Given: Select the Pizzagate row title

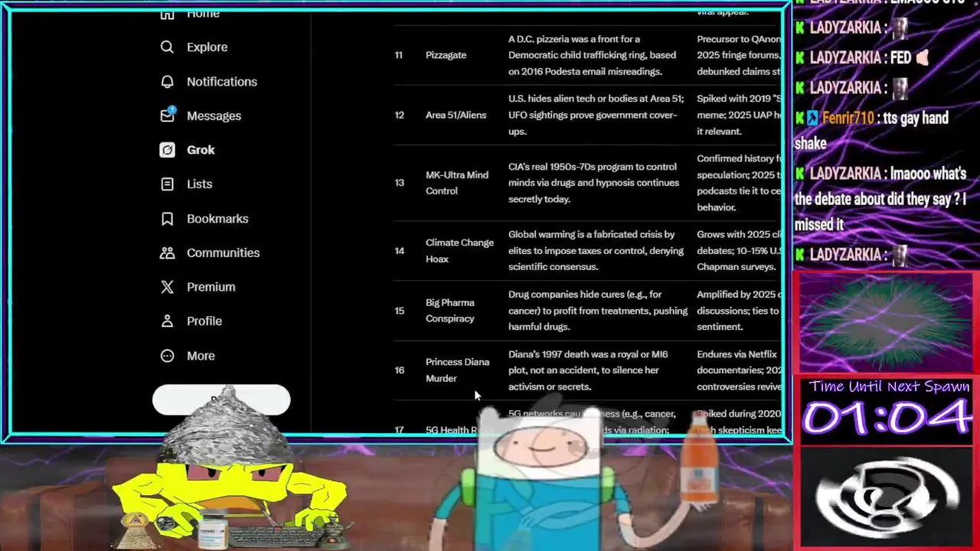Looking at the screenshot, I should tap(446, 55).
